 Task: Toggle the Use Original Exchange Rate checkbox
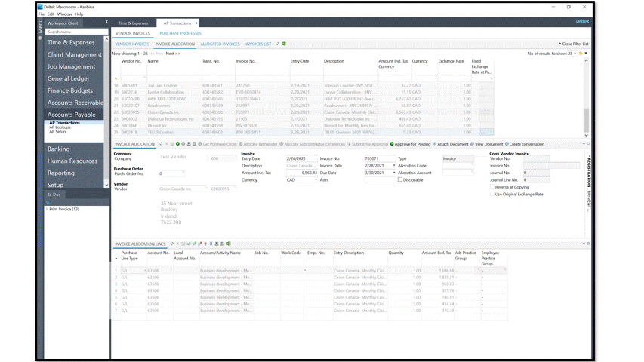coord(492,194)
